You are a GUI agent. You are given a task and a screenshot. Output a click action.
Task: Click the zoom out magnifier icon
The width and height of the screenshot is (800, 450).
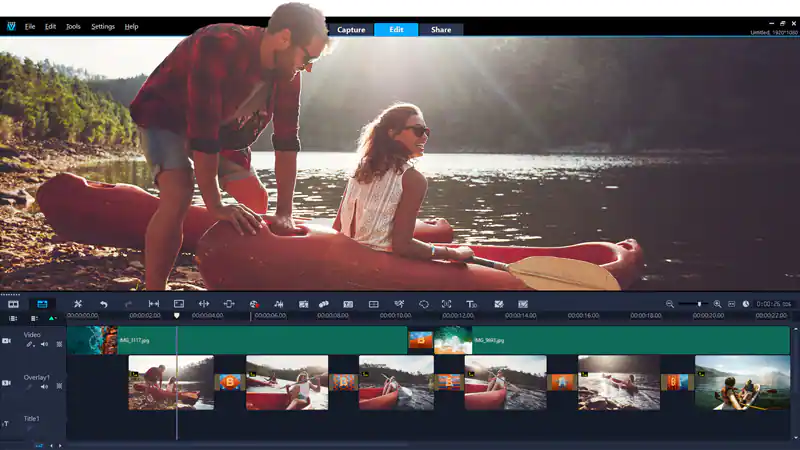click(x=670, y=304)
